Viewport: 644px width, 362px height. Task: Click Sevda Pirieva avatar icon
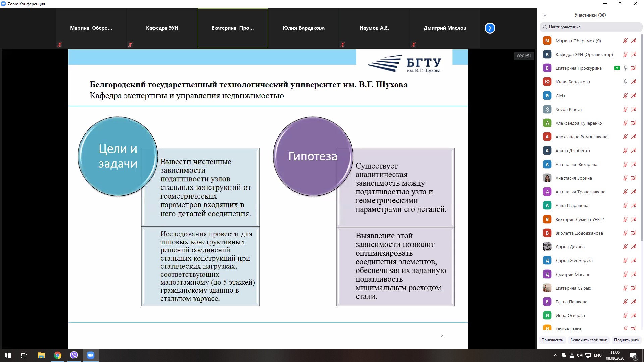pyautogui.click(x=547, y=109)
